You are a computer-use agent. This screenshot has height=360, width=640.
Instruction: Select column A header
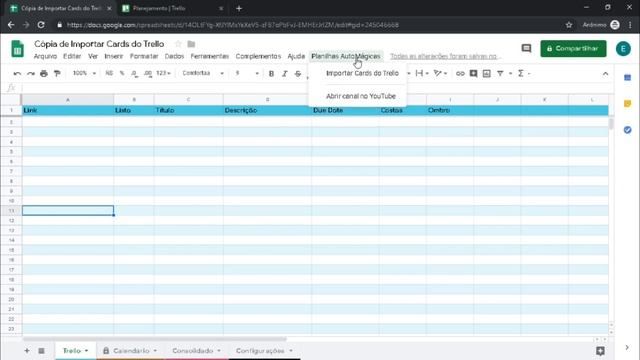pyautogui.click(x=68, y=100)
